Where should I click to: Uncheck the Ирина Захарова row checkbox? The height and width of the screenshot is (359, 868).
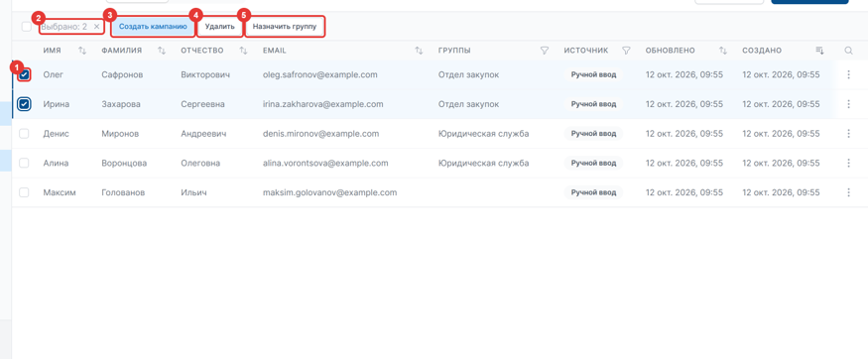coord(24,104)
